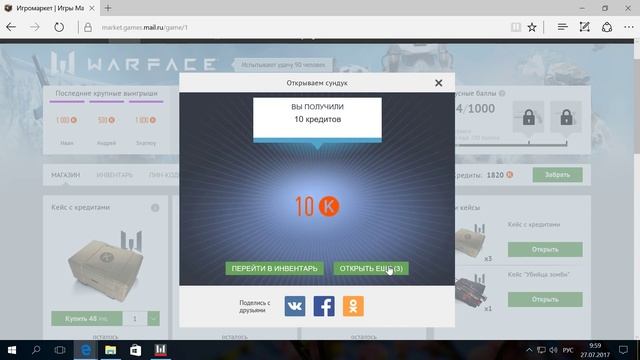Click the address bar lock icon
The width and height of the screenshot is (640, 360).
click(88, 27)
